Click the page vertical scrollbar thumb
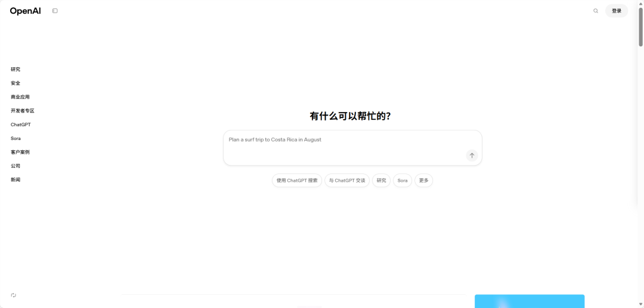Image resolution: width=644 pixels, height=308 pixels. coord(640,27)
